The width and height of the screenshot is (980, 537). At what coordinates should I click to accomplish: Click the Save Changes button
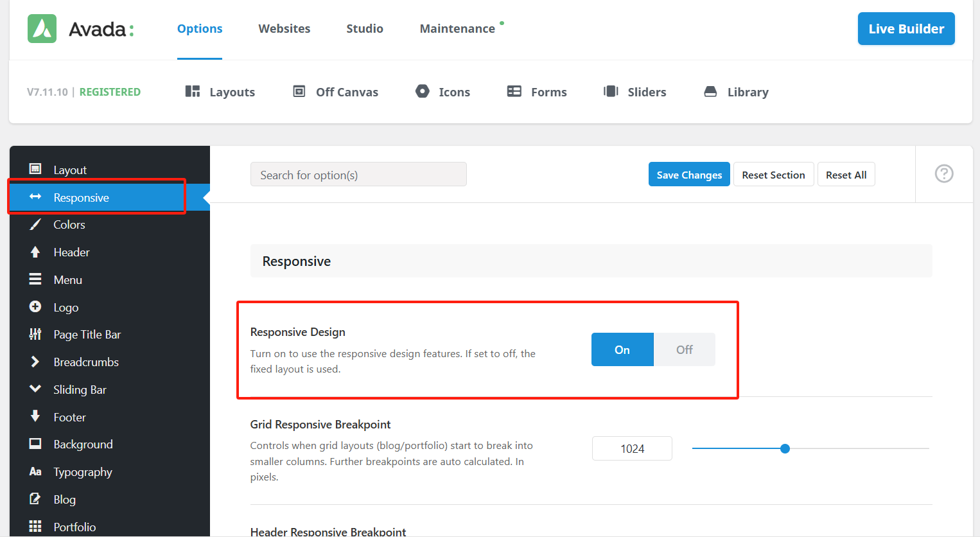point(689,175)
